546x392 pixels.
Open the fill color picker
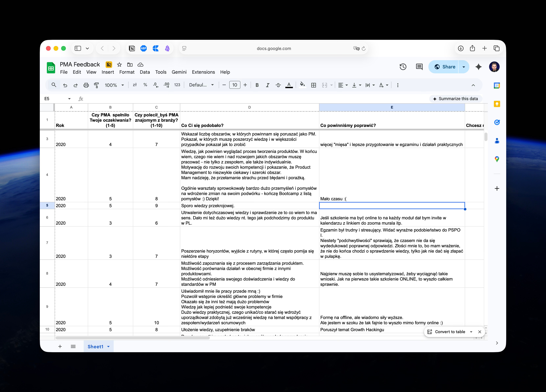[302, 85]
